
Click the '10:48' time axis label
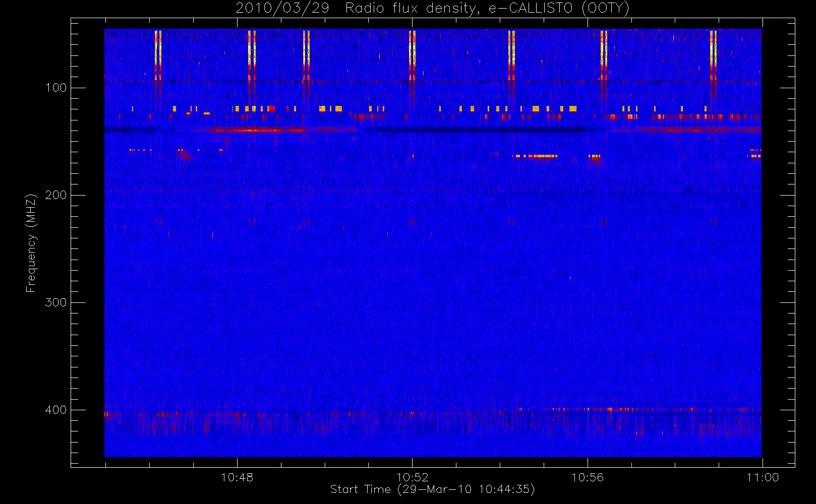coord(237,477)
